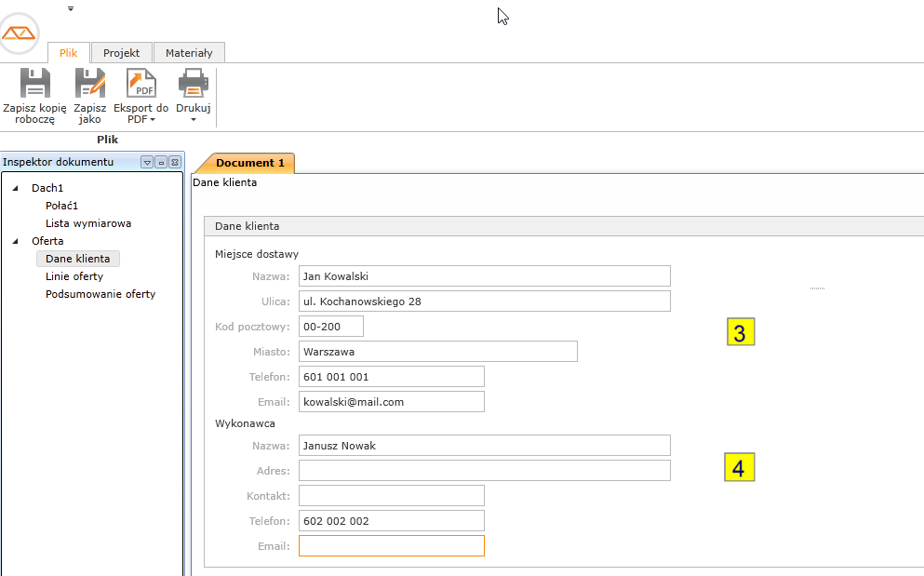Screen dimensions: 924x576
Task: Click the Zapisz kopię roboczą save icon
Action: [34, 84]
